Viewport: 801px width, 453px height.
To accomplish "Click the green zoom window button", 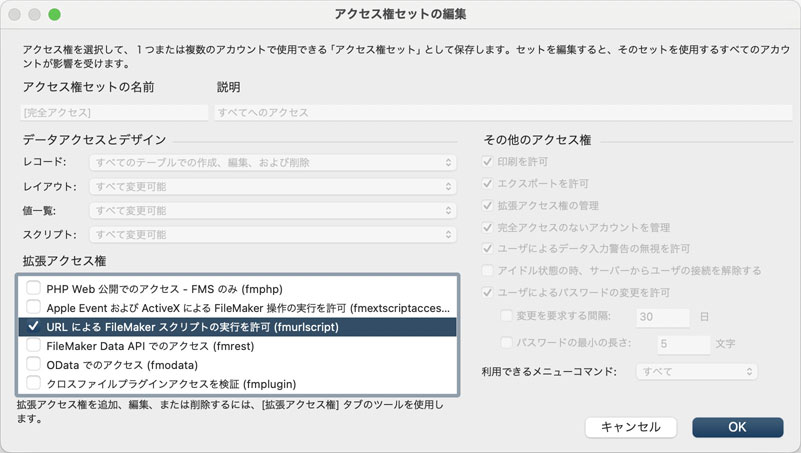I will coord(55,15).
